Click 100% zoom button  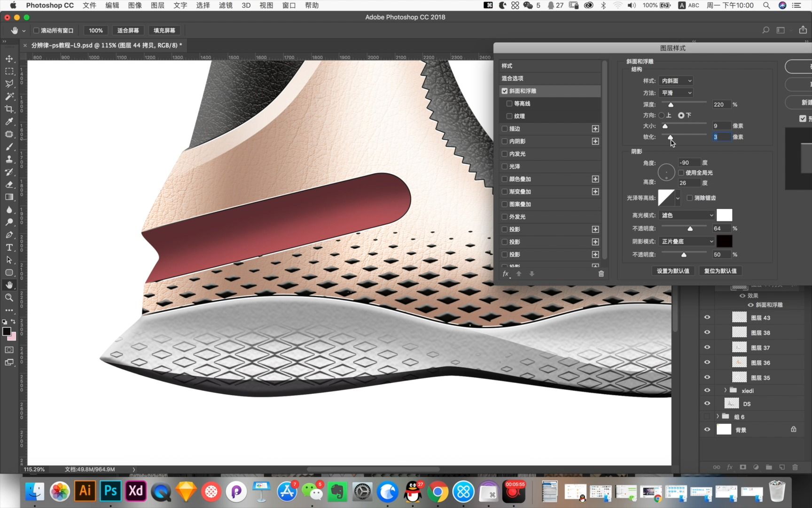[96, 31]
